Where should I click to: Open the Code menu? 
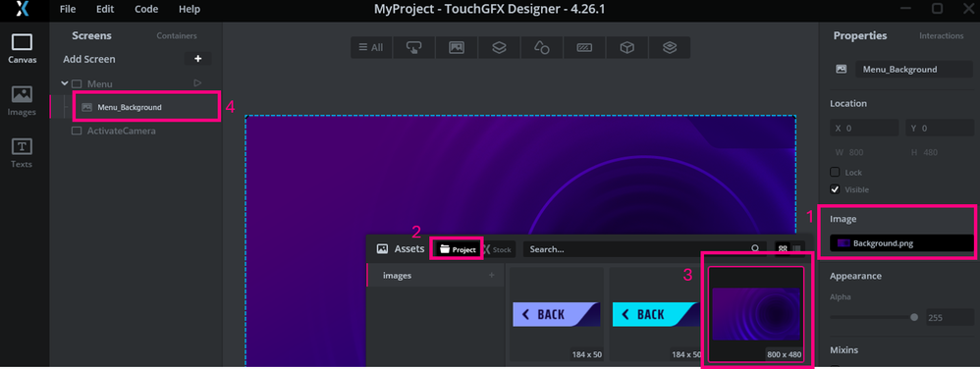tap(146, 9)
